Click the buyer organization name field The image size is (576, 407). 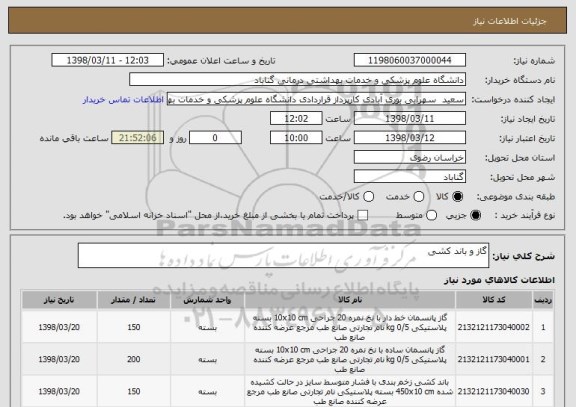[x=298, y=80]
